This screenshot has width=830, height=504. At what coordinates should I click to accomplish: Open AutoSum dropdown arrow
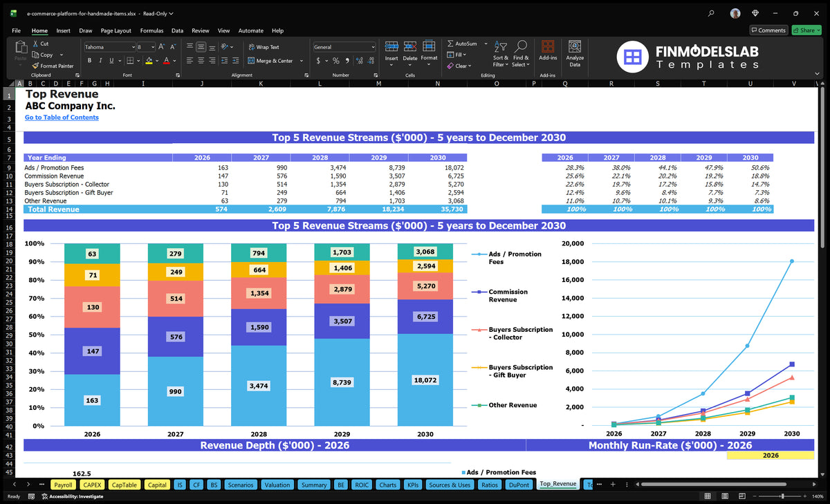486,44
